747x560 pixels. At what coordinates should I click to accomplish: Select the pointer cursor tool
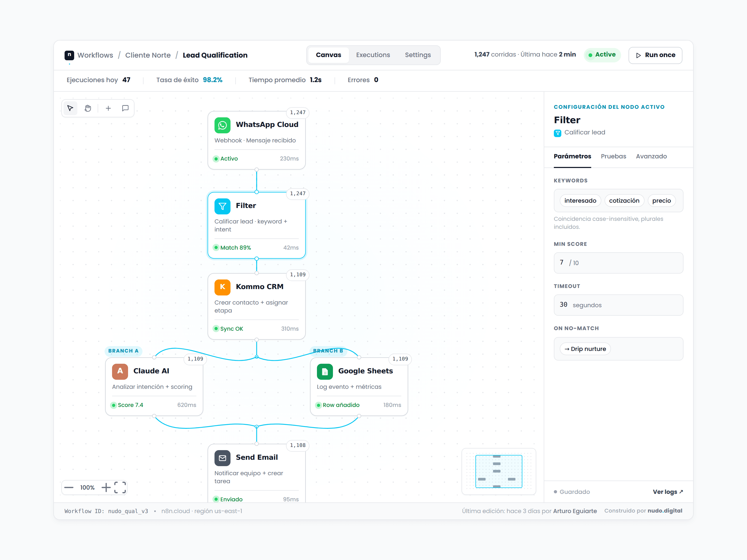coord(70,108)
